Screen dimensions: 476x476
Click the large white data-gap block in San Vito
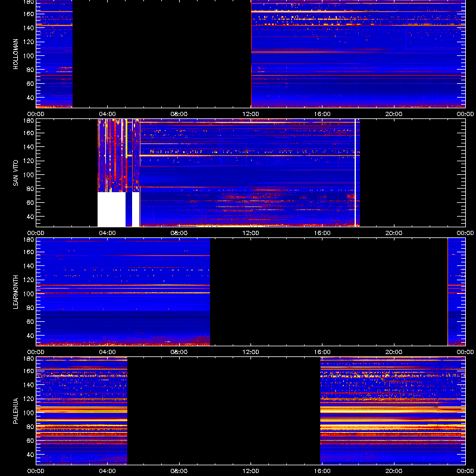coord(111,209)
